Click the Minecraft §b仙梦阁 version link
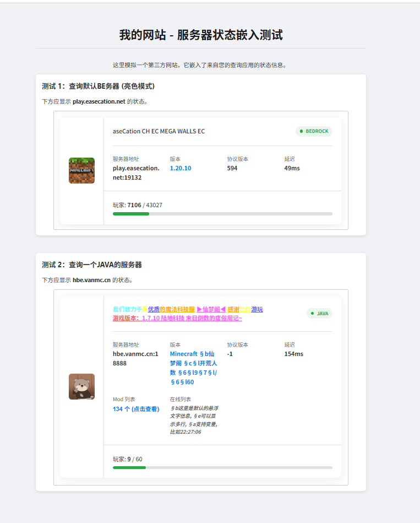 click(194, 368)
